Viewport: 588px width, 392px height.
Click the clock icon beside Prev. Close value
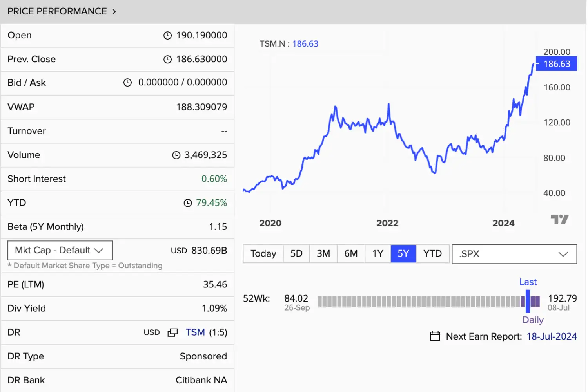click(167, 60)
